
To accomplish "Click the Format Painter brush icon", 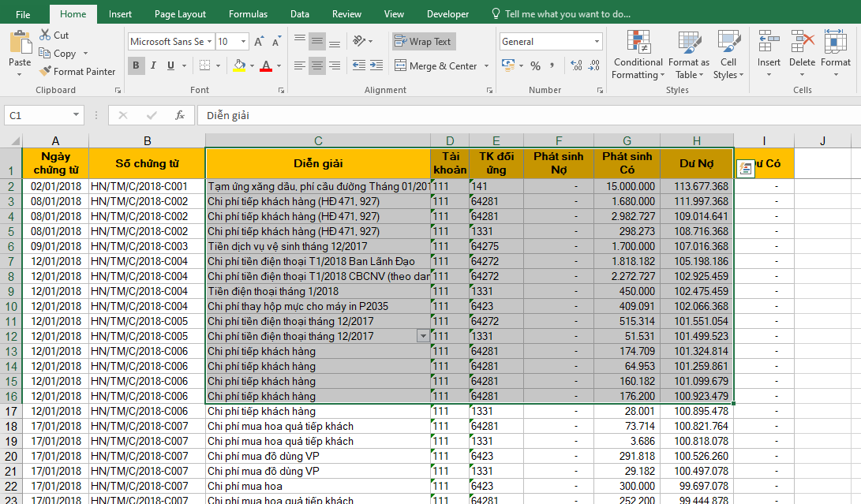I will (x=45, y=72).
